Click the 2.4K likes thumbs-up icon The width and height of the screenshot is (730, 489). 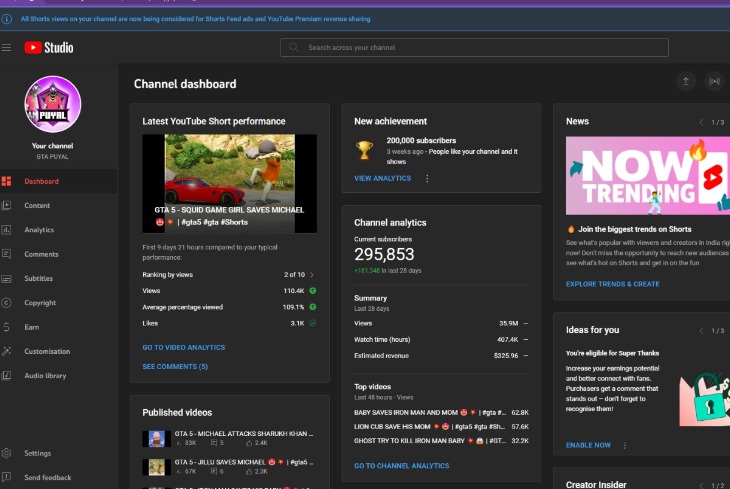pyautogui.click(x=249, y=443)
